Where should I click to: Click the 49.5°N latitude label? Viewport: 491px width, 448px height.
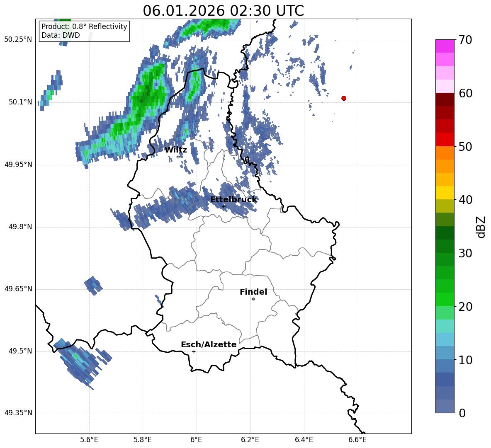[x=20, y=351]
